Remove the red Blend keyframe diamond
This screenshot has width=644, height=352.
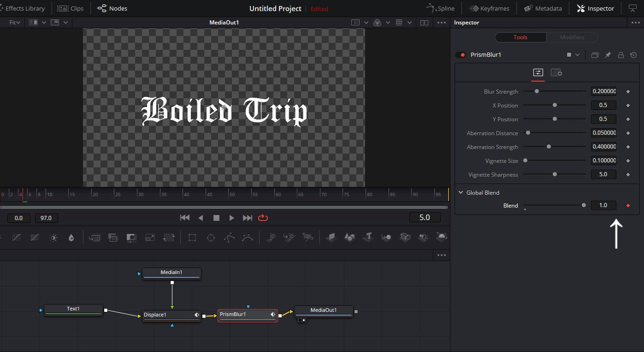click(628, 205)
